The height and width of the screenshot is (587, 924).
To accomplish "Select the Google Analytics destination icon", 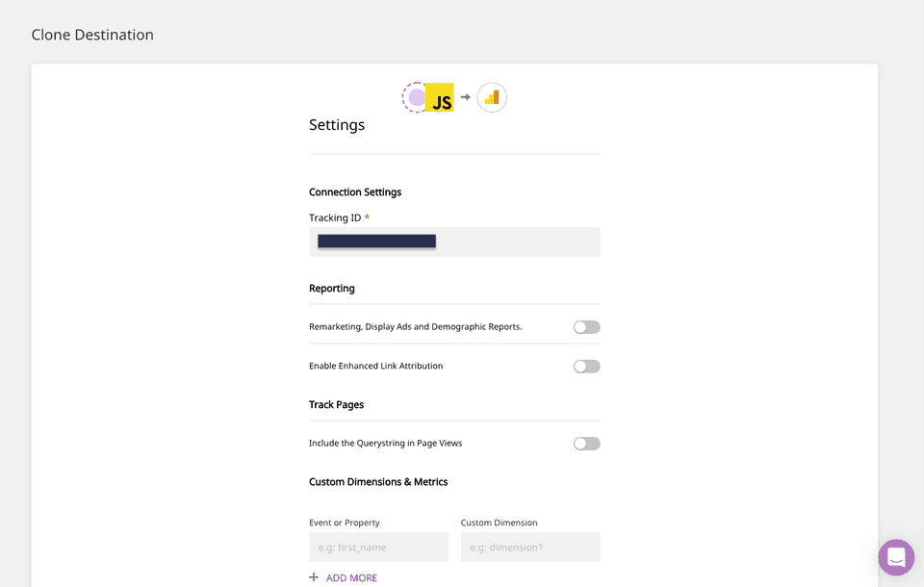I will point(492,96).
